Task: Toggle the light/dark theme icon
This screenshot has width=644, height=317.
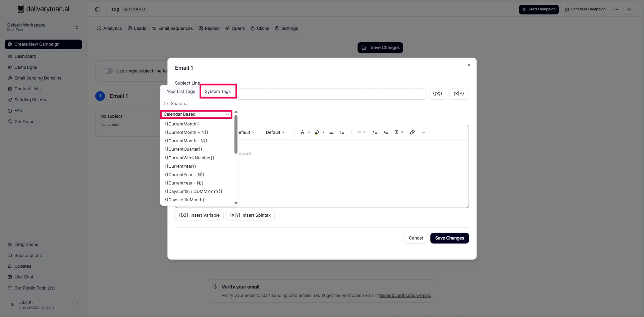Action: click(x=629, y=9)
